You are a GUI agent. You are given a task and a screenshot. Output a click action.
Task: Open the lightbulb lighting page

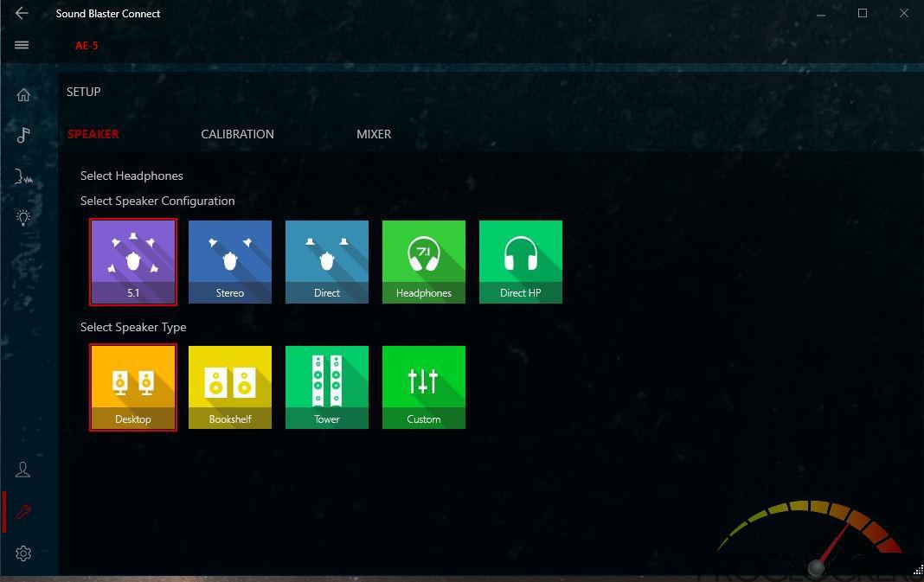23,217
